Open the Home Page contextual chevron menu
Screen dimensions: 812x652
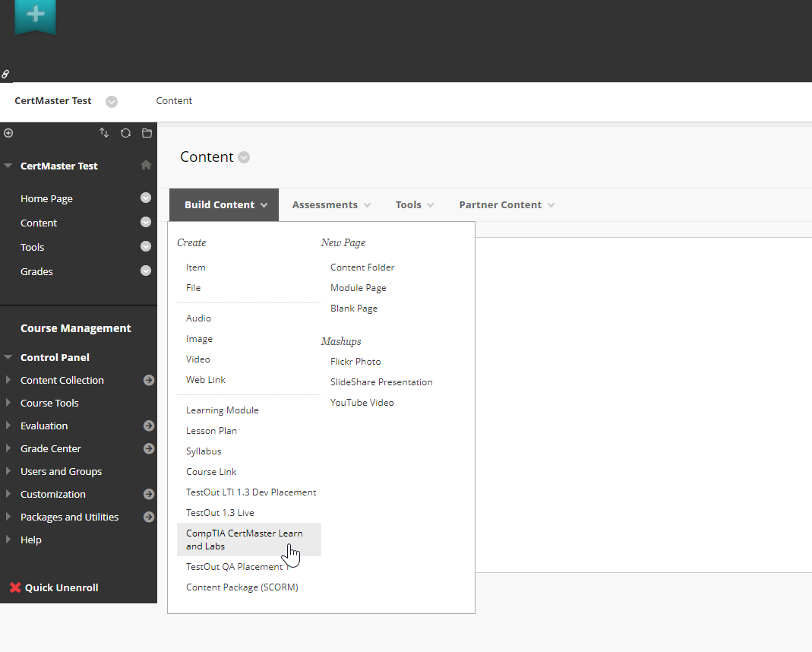145,198
